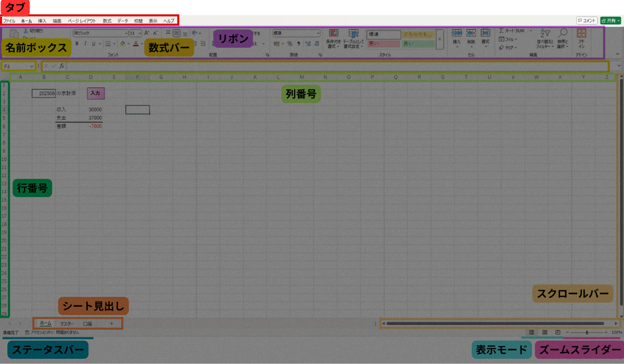
Task: Click the zoom slider in status bar
Action: point(587,332)
